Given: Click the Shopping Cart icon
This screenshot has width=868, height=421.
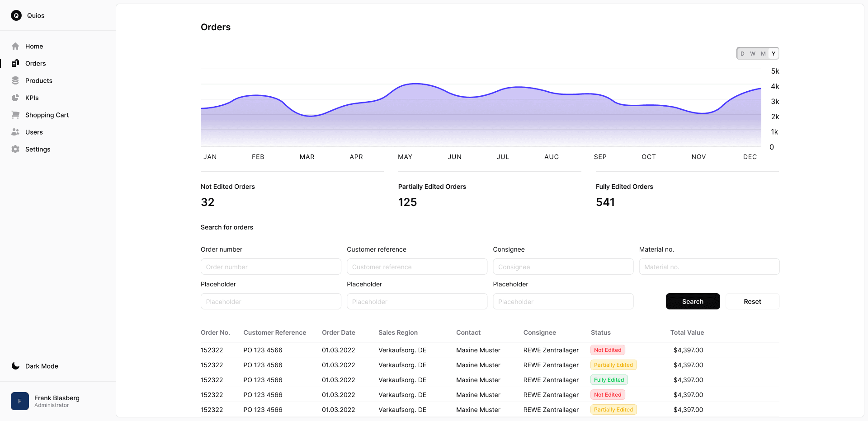Looking at the screenshot, I should [x=16, y=115].
